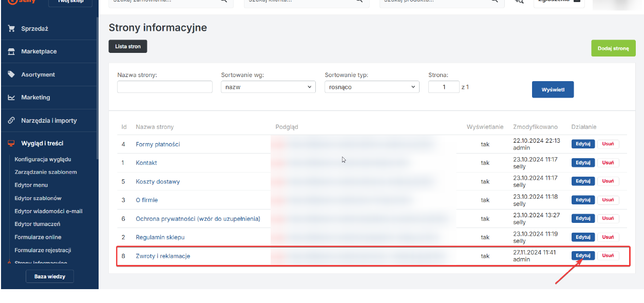
Task: Open Narzędzia i importy via link icon
Action: click(11, 120)
